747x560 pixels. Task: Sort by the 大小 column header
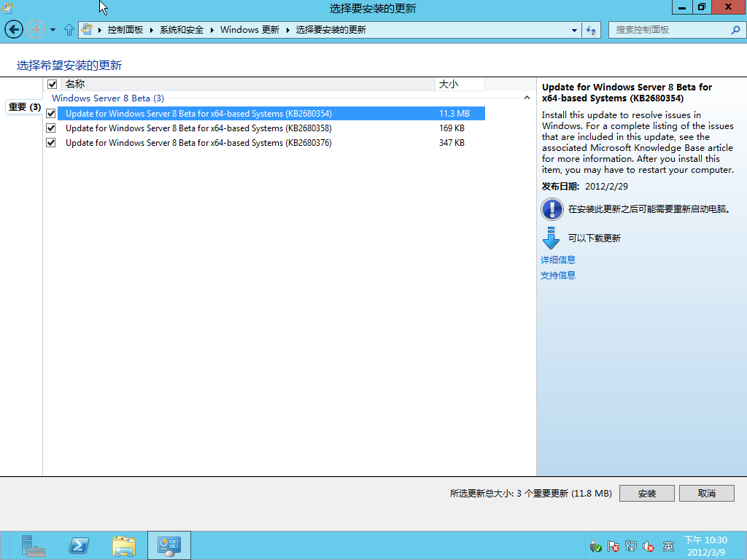click(460, 85)
